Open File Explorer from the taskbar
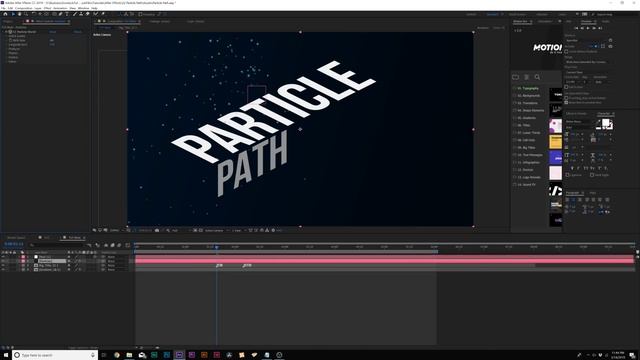The image size is (640, 360). pos(129,355)
